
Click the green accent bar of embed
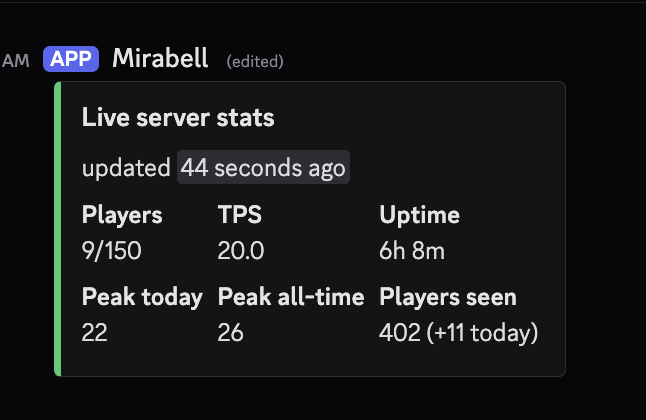[58, 229]
